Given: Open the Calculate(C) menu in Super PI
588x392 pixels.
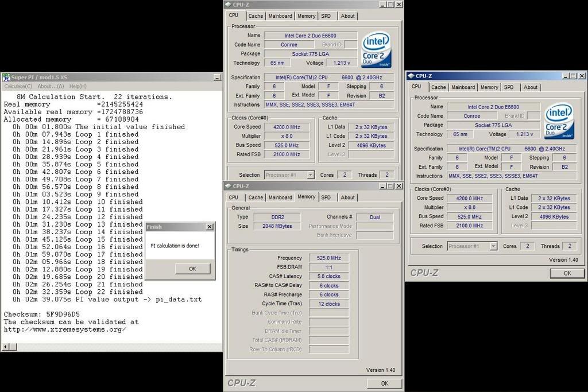Looking at the screenshot, I should coord(18,86).
